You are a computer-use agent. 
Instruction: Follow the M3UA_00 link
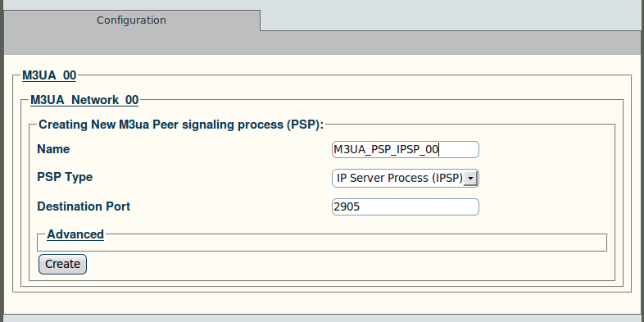49,75
